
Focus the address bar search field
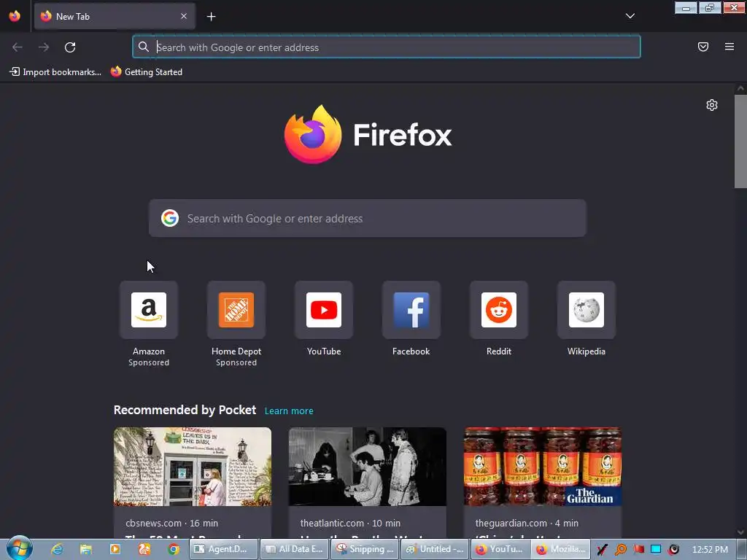(387, 47)
